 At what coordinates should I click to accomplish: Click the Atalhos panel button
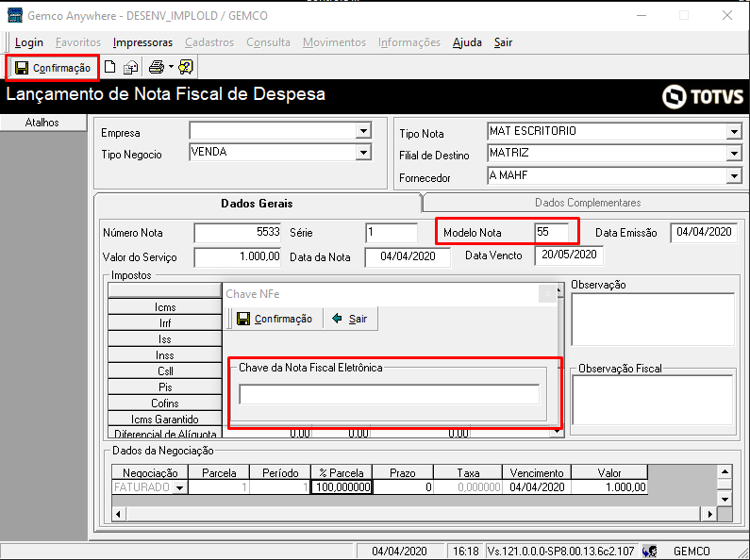click(42, 123)
